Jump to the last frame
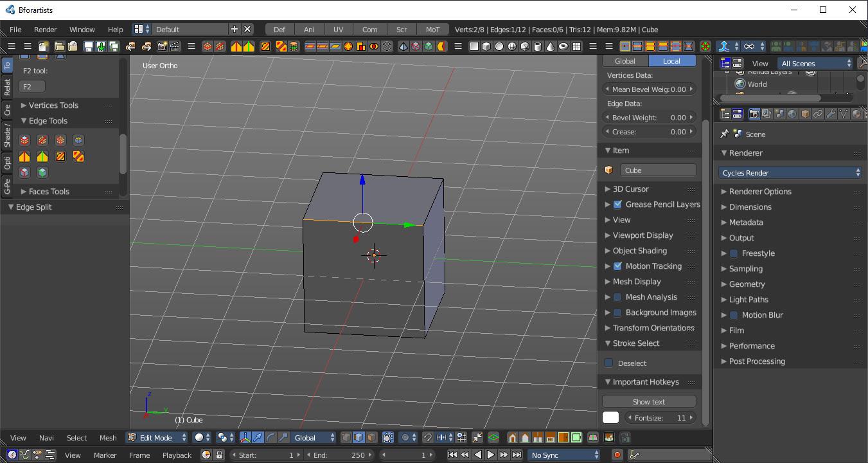The image size is (868, 463). [517, 455]
